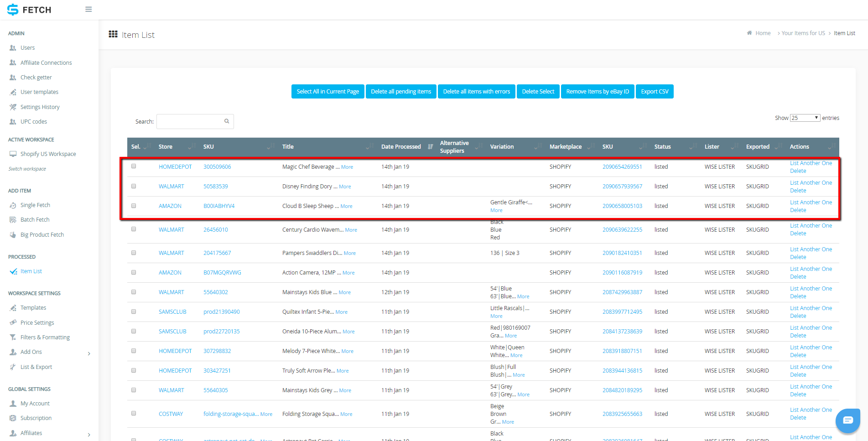The image size is (868, 441).
Task: Click the Export CSV button
Action: (x=655, y=92)
